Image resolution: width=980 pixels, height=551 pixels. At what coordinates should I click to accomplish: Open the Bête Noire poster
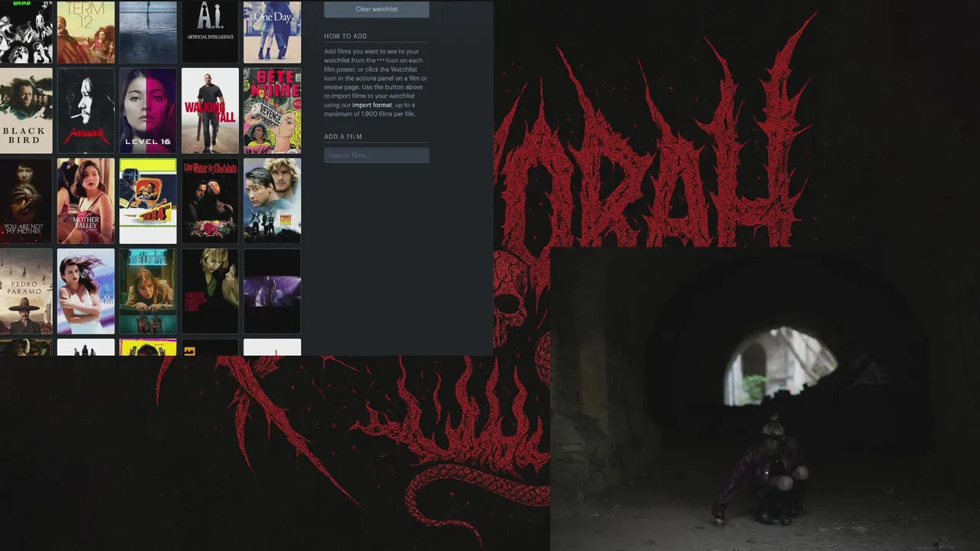(272, 111)
